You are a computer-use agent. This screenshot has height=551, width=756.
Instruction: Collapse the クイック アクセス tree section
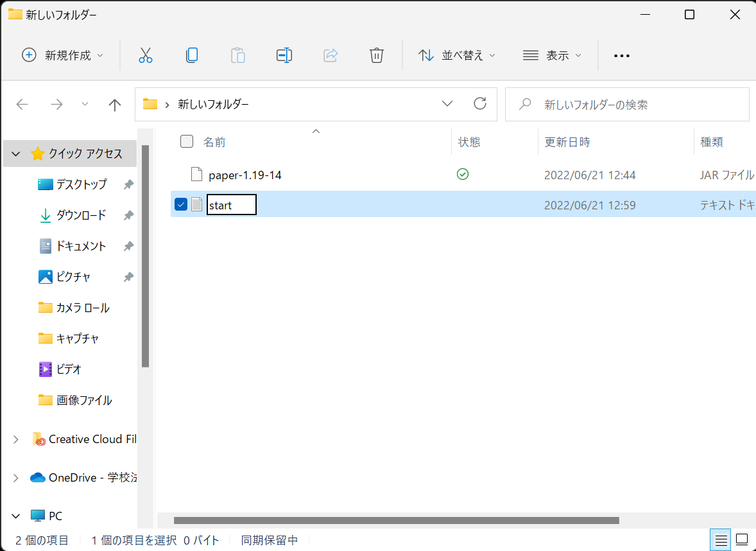pos(16,154)
